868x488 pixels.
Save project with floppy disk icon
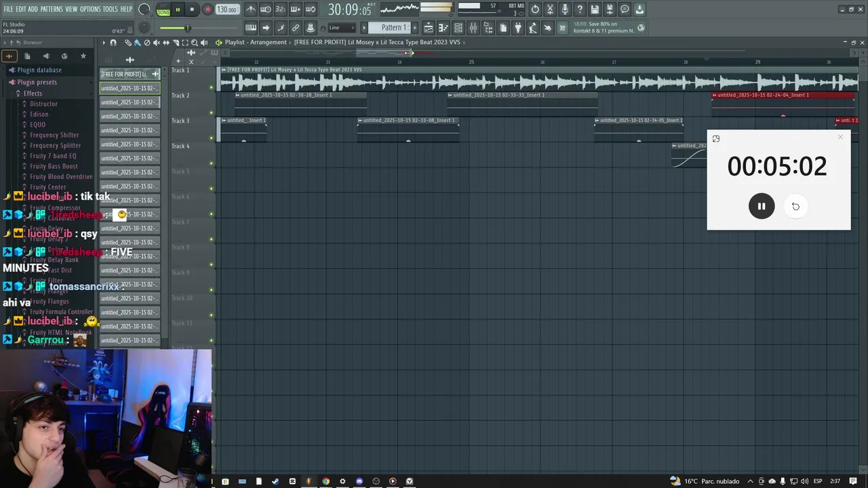pyautogui.click(x=595, y=9)
